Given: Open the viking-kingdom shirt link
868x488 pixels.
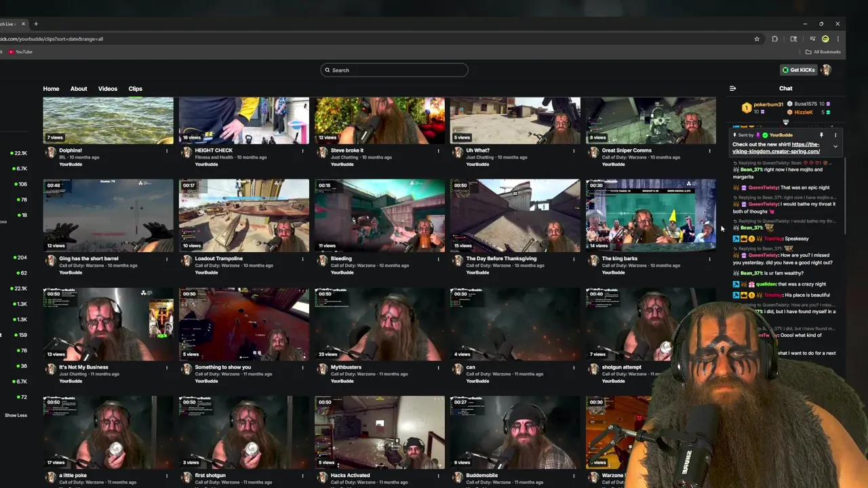Looking at the screenshot, I should 776,148.
